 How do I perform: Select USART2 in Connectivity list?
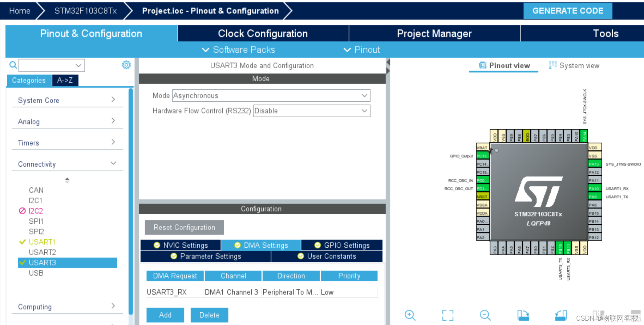(42, 252)
